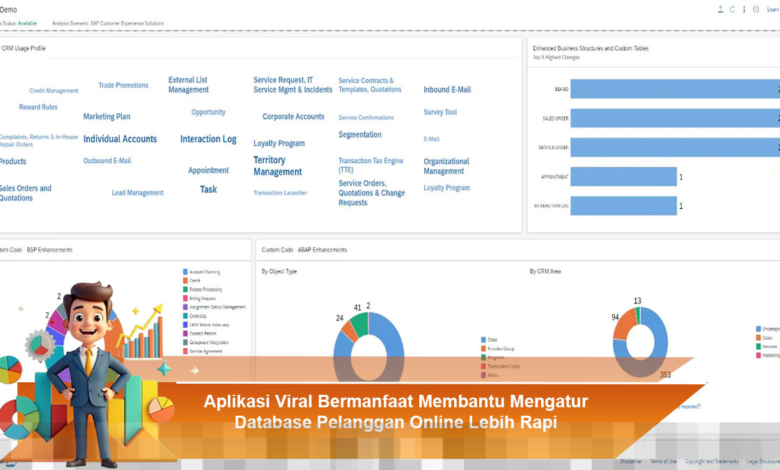
Task: Click Territory Management in tag cloud
Action: coord(277,166)
